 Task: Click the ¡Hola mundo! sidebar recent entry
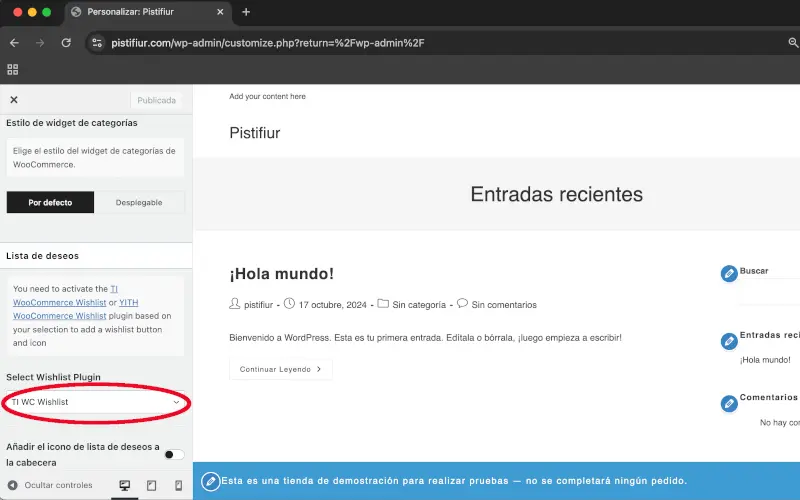[765, 360]
